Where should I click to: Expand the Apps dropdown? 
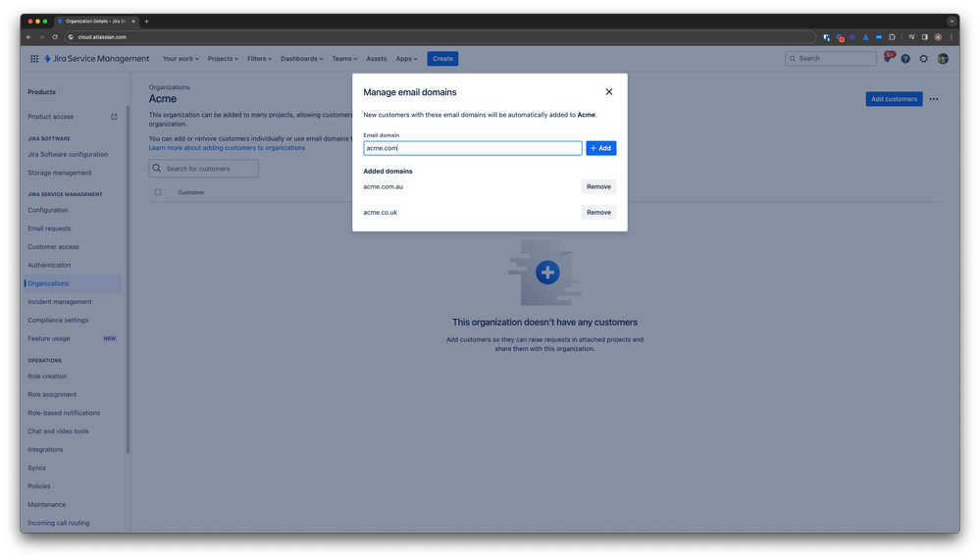pyautogui.click(x=406, y=59)
